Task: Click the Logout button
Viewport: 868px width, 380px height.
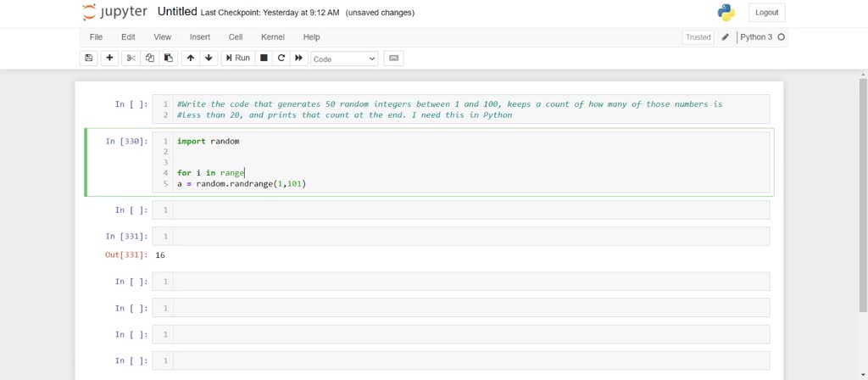Action: 766,12
